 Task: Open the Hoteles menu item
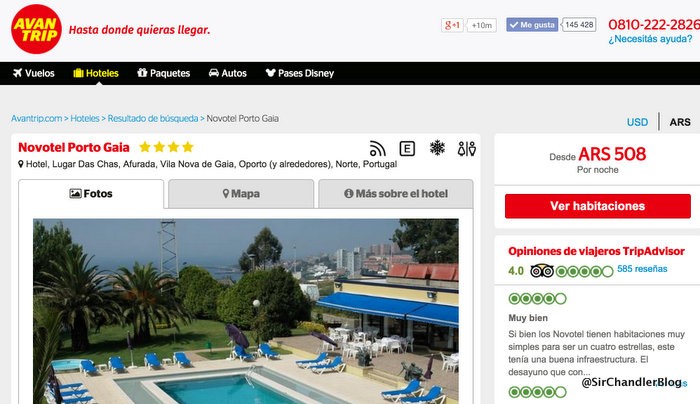96,73
